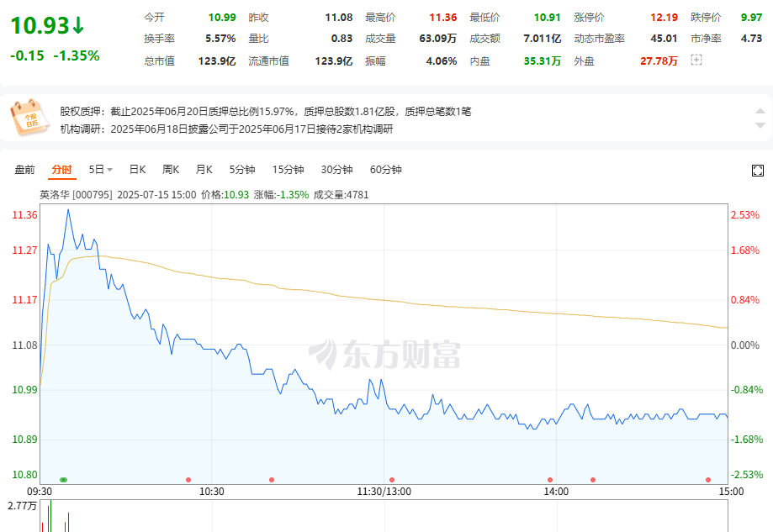Click the 成交量 value 63.09万
This screenshot has height=532, width=773.
[x=437, y=39]
